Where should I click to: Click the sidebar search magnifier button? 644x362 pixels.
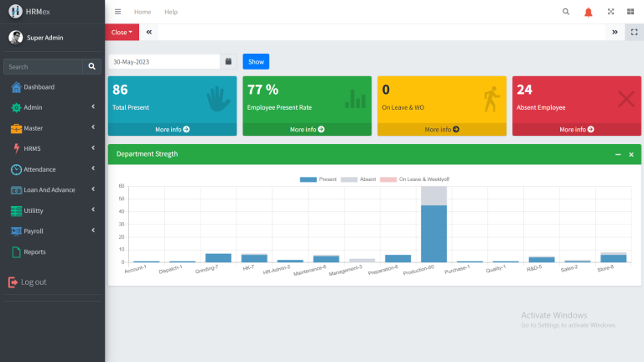92,66
